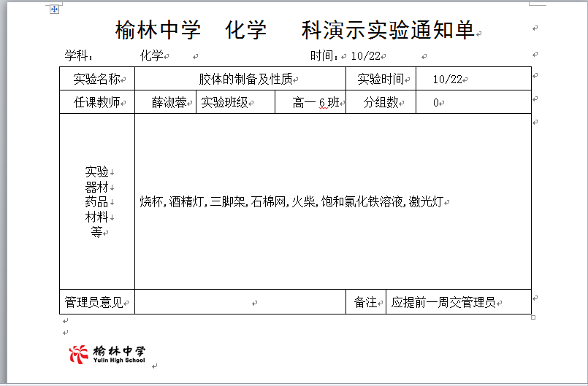Click the 实验时间 label cell
Viewport: 588px width, 386px height.
(380, 79)
